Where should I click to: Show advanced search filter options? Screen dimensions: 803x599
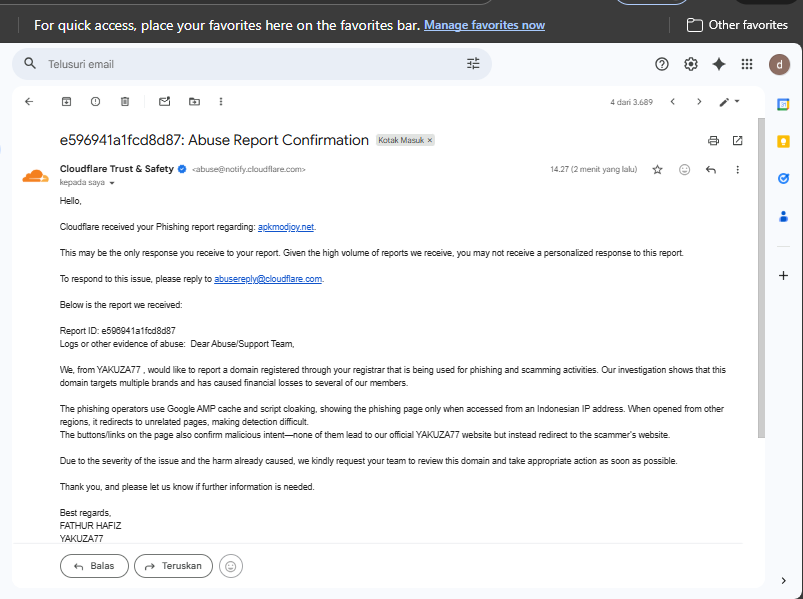coord(473,63)
